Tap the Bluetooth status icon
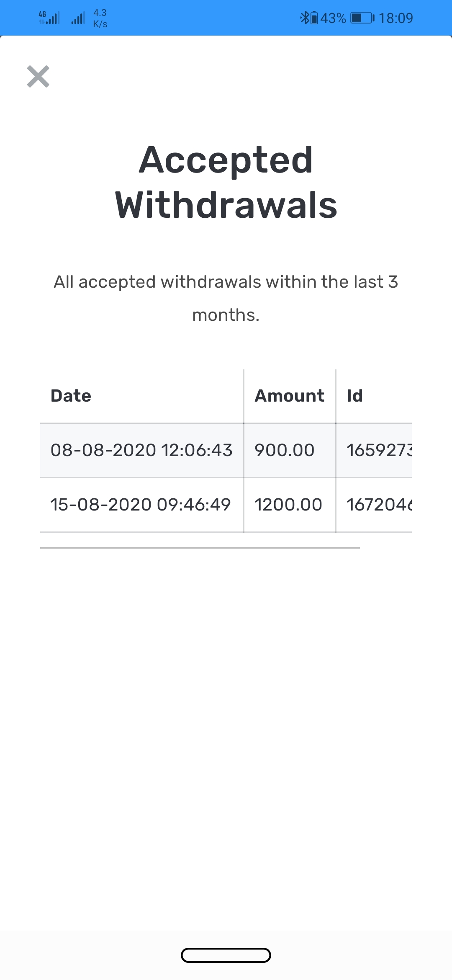Viewport: 452px width, 980px height. click(x=304, y=18)
